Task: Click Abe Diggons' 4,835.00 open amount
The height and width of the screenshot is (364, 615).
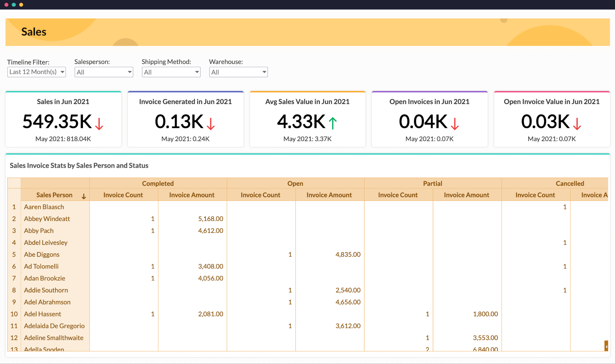Action: [348, 254]
